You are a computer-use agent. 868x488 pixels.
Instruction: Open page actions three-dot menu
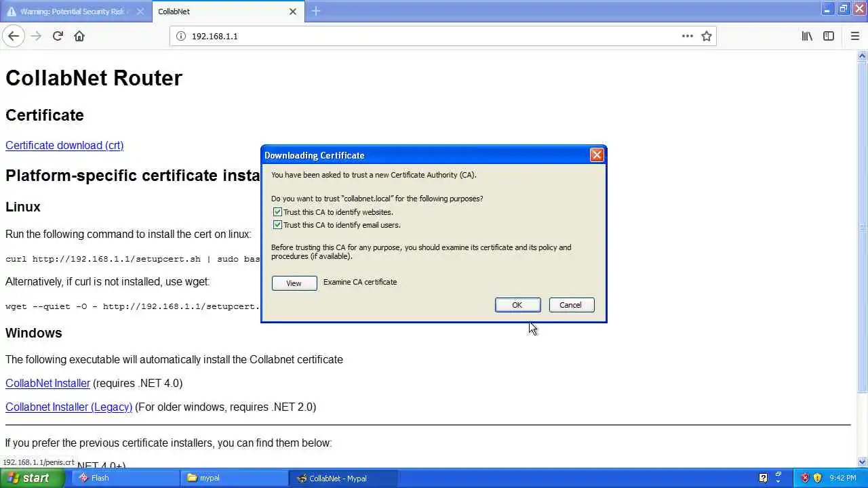[x=687, y=36]
